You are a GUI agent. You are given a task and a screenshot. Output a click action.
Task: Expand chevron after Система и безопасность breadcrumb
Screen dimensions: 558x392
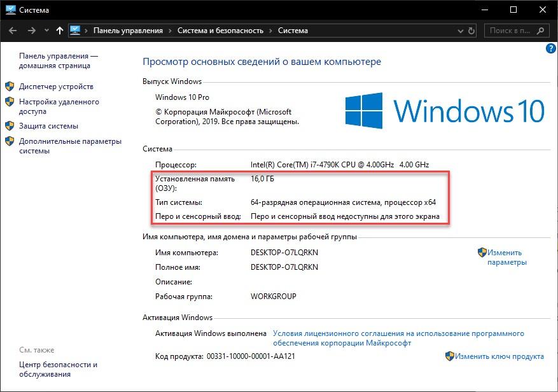(271, 31)
